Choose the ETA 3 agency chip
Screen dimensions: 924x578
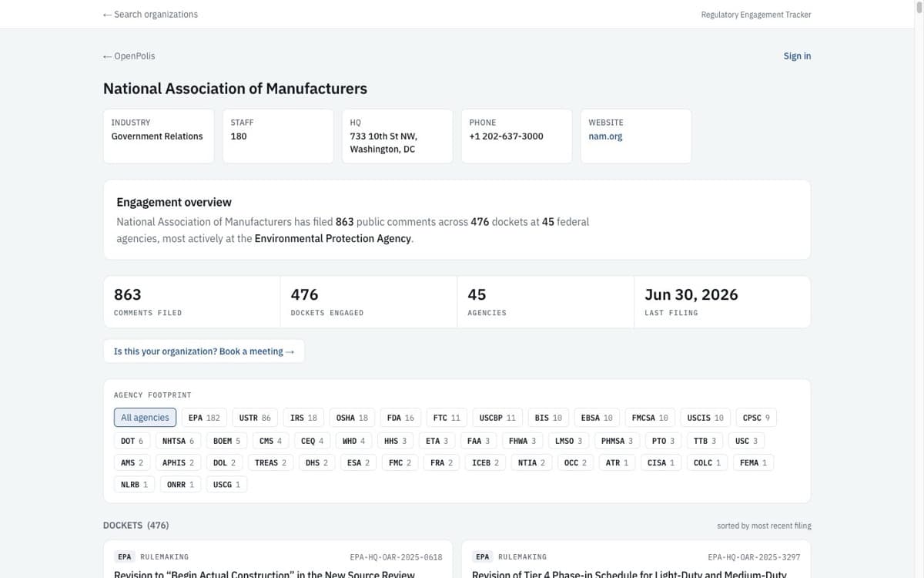pos(437,441)
